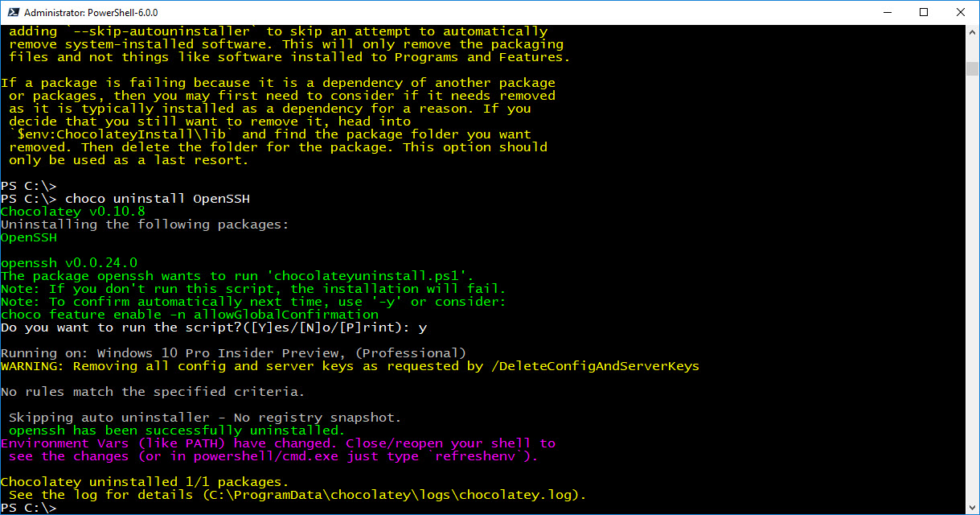
Task: Click the 'Administrator: PowerShell-6.0.0' title text
Action: click(91, 13)
